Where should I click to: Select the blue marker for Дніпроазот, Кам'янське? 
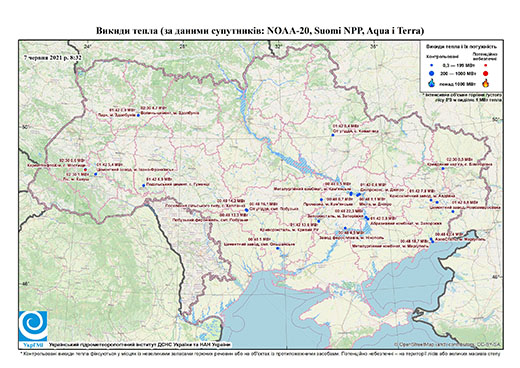click(x=321, y=200)
